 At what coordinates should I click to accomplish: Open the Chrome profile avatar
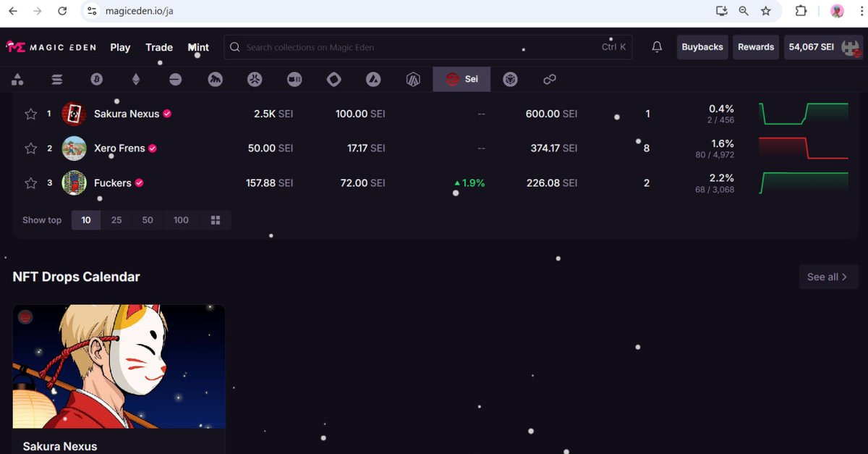tap(837, 11)
